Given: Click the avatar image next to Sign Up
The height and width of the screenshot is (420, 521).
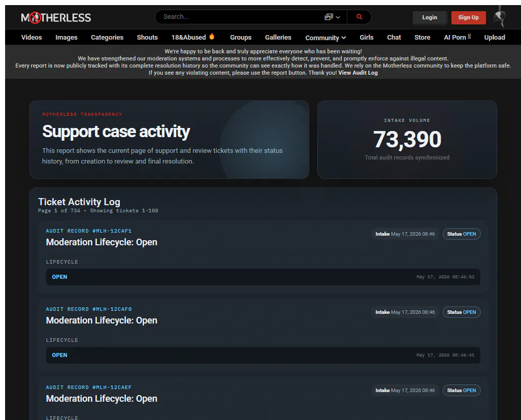Looking at the screenshot, I should click(500, 17).
